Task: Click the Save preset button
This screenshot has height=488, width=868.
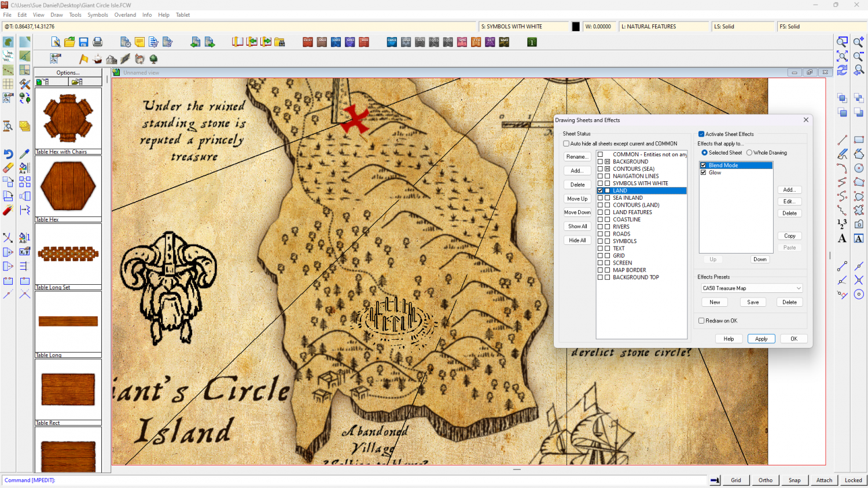Action: coord(753,302)
